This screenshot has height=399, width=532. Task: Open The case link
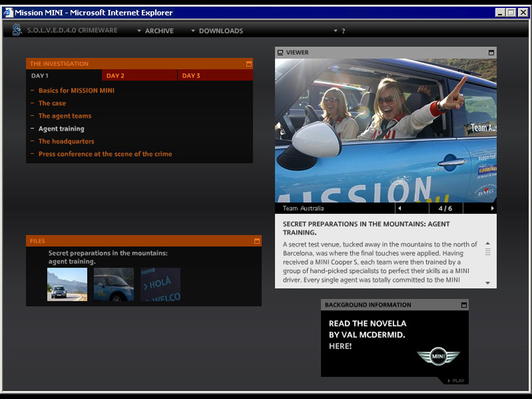52,103
